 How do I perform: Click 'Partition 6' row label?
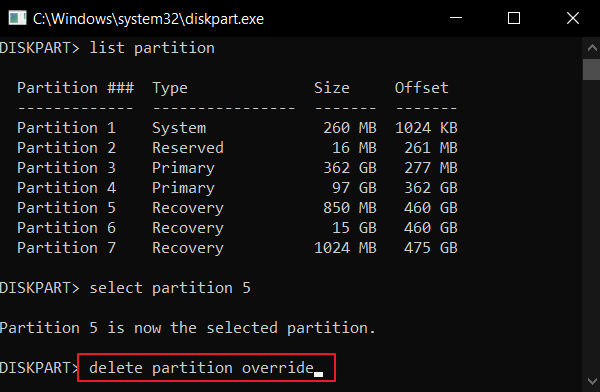click(67, 228)
